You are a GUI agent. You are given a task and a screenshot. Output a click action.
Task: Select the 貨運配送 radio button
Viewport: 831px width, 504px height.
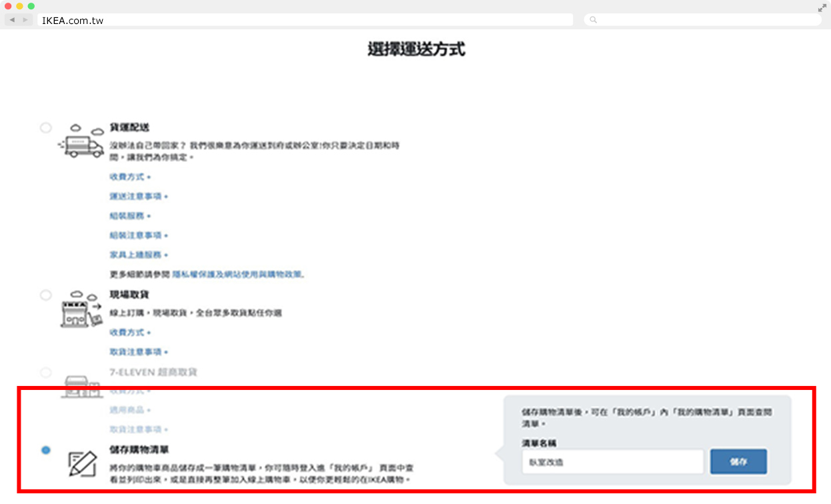coord(45,127)
